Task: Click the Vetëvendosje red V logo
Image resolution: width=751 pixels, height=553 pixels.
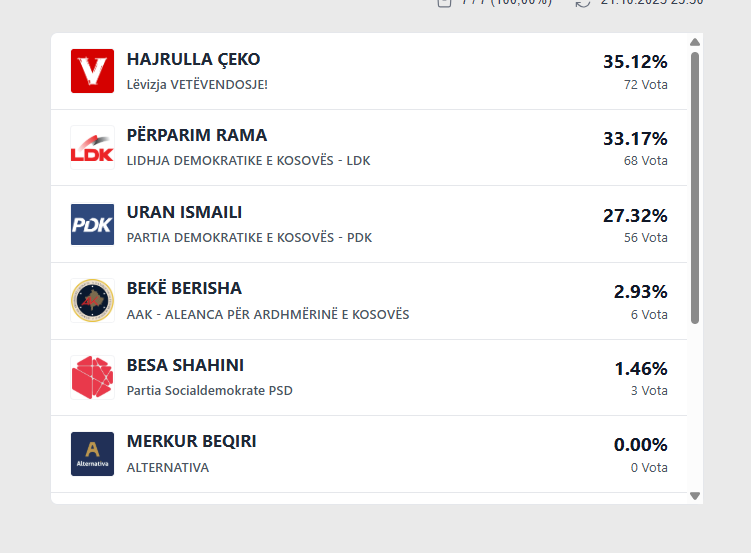Action: click(92, 71)
